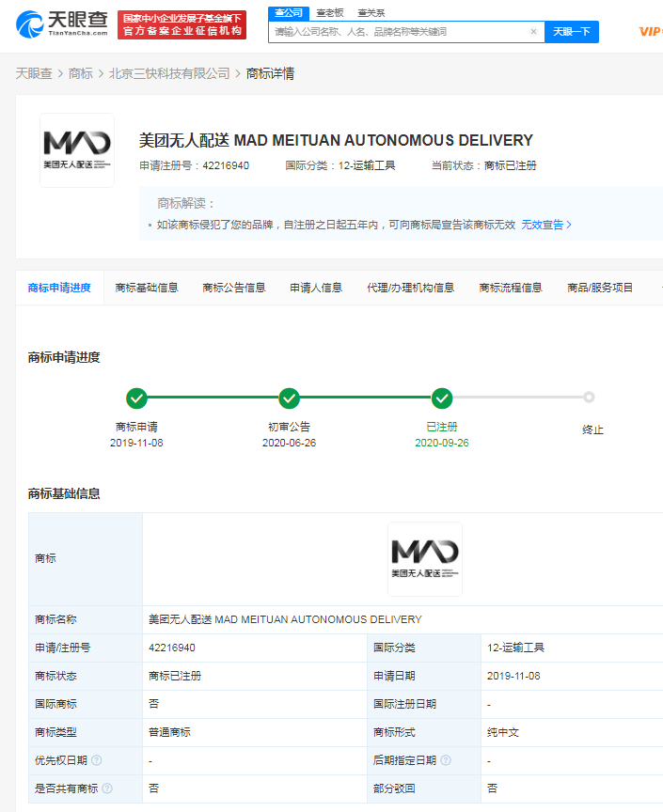Click the green checkmark for 商标申请 step

pyautogui.click(x=136, y=398)
